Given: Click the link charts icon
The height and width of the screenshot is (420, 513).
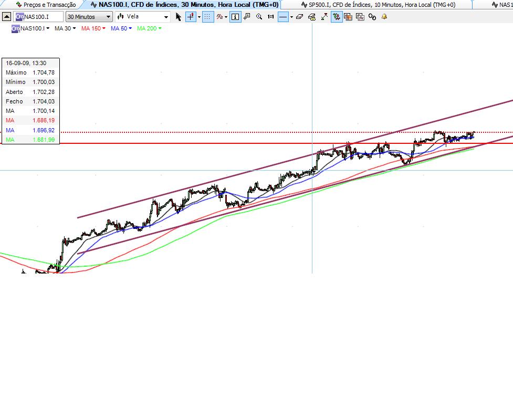Looking at the screenshot, I should pyautogui.click(x=372, y=17).
